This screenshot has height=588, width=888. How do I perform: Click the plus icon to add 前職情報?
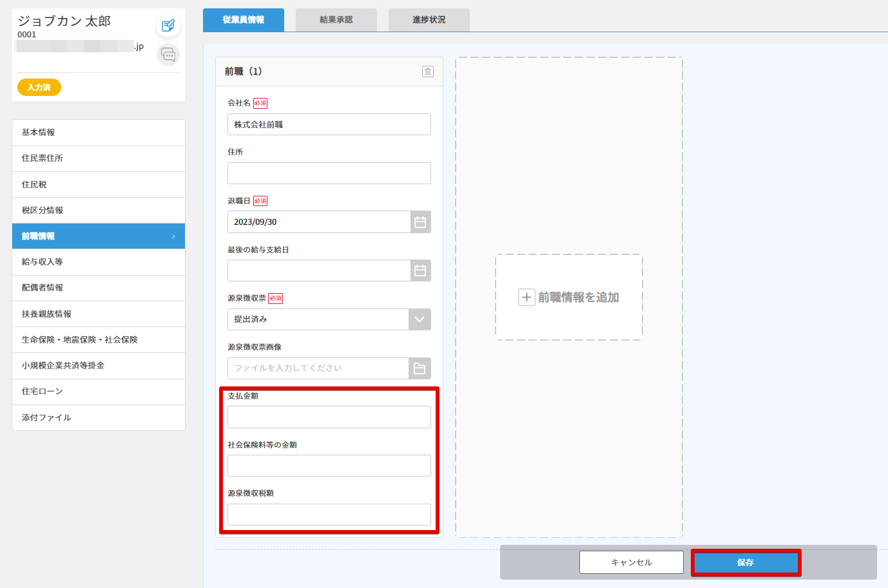(x=526, y=298)
